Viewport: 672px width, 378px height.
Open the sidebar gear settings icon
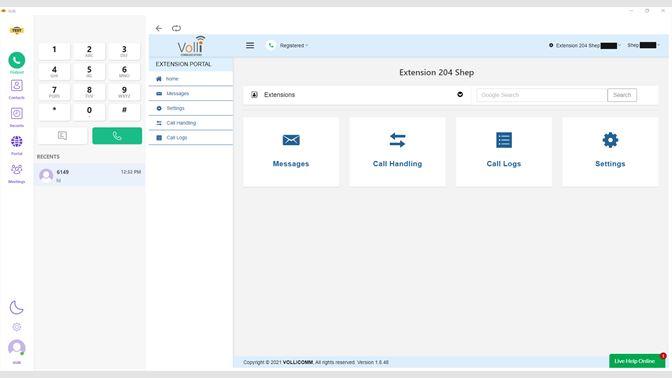(17, 327)
